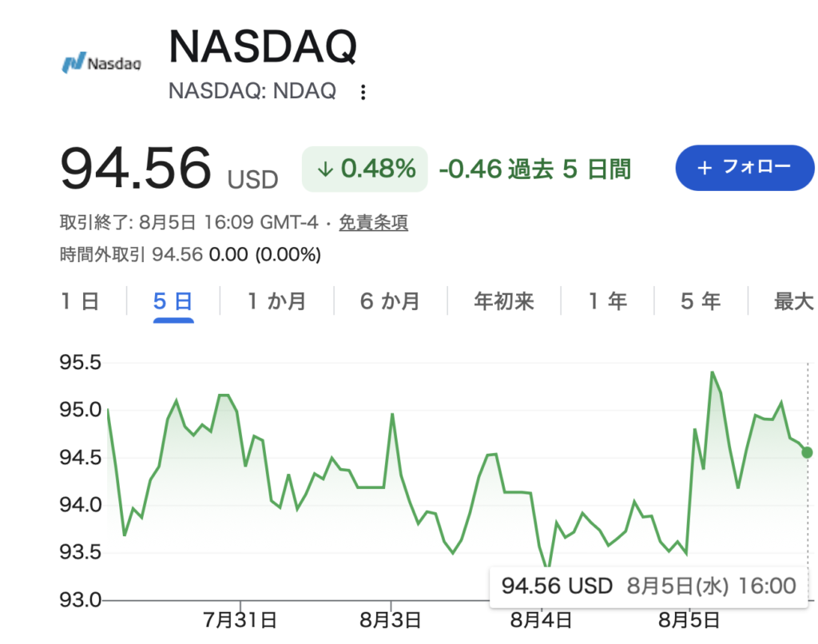
Task: Click the NASDAQ: NDAQ ticker text
Action: 252,91
